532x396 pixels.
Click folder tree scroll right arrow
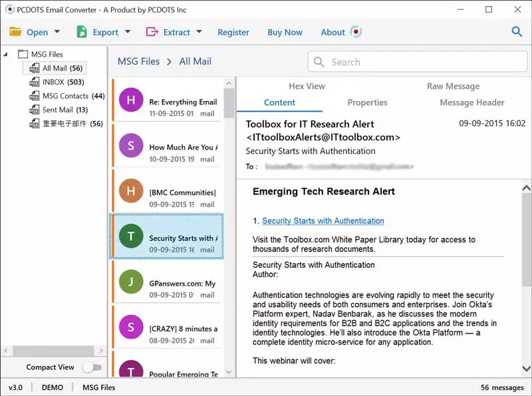(x=101, y=350)
